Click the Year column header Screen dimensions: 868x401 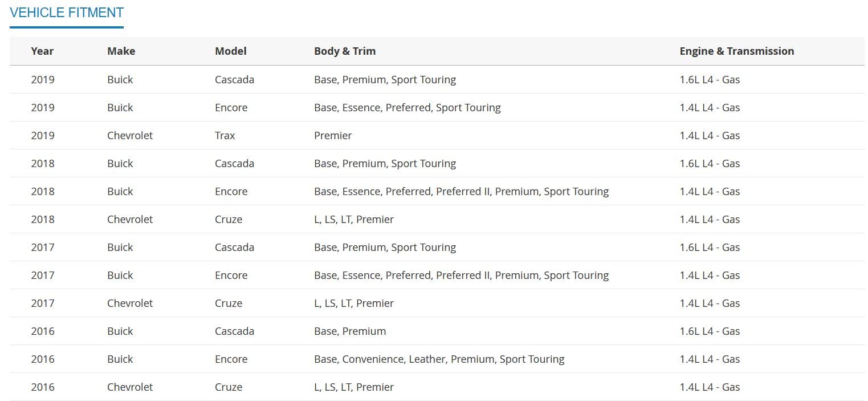point(42,51)
